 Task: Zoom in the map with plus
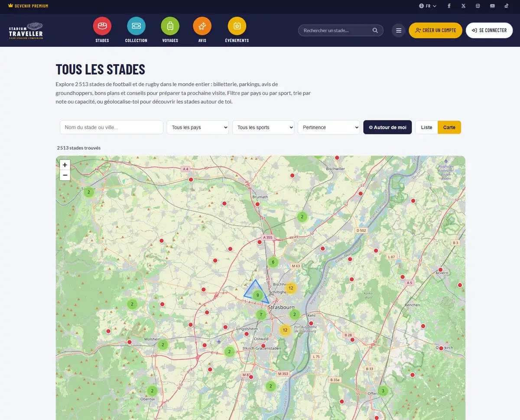(x=65, y=165)
